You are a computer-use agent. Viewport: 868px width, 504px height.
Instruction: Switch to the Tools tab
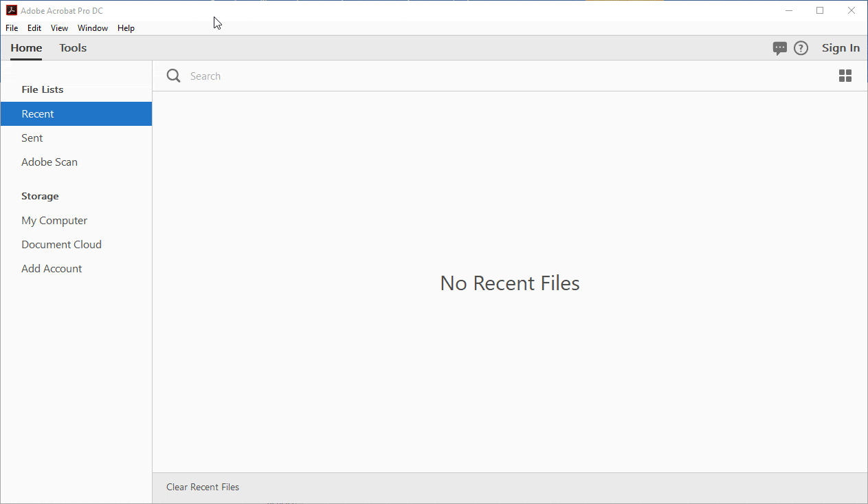click(73, 48)
